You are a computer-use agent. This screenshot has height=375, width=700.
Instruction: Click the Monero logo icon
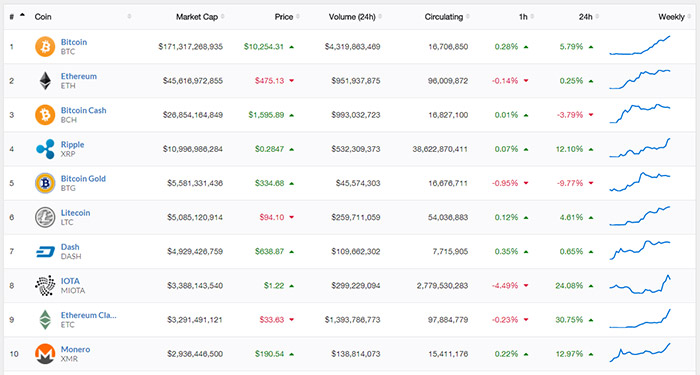45,354
